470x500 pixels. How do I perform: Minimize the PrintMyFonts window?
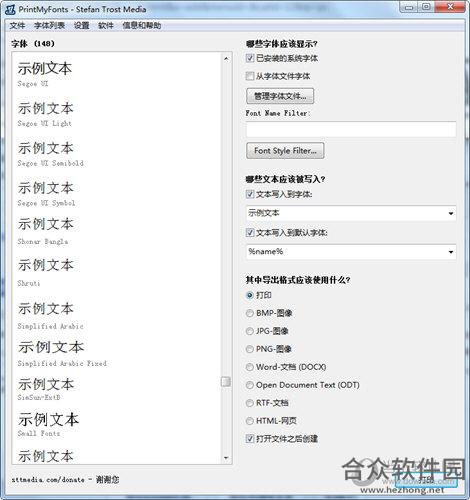point(410,7)
